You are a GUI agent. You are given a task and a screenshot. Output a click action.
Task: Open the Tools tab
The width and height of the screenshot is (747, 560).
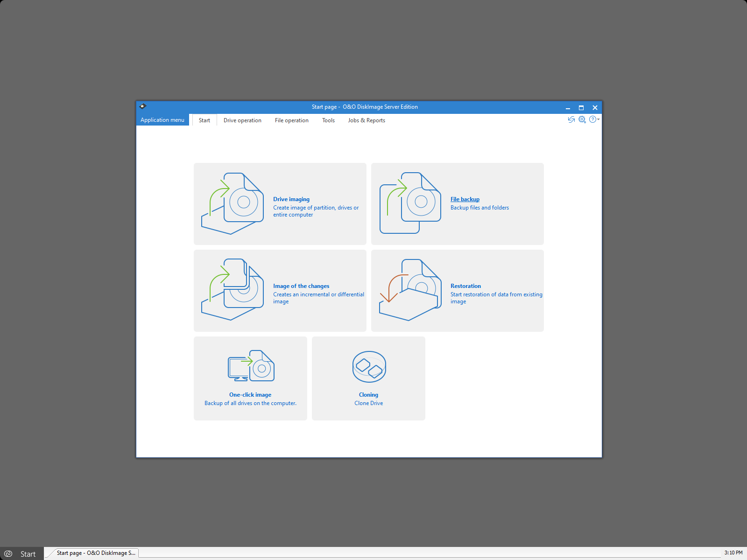click(x=328, y=120)
